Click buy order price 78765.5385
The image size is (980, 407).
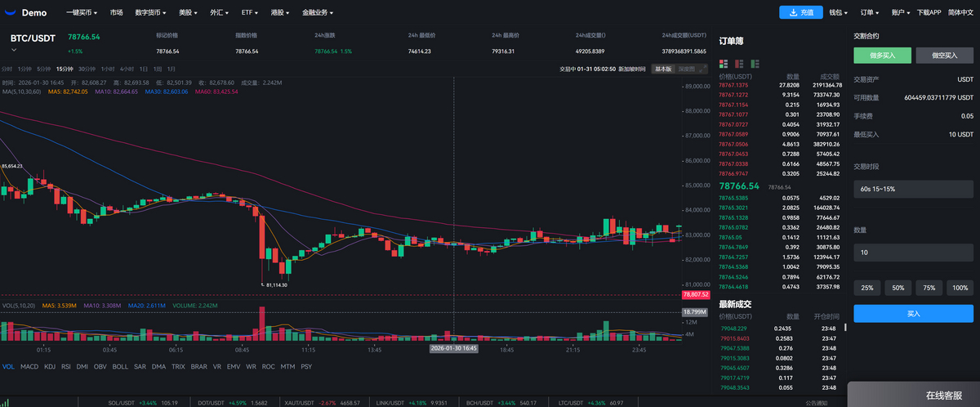click(x=733, y=198)
